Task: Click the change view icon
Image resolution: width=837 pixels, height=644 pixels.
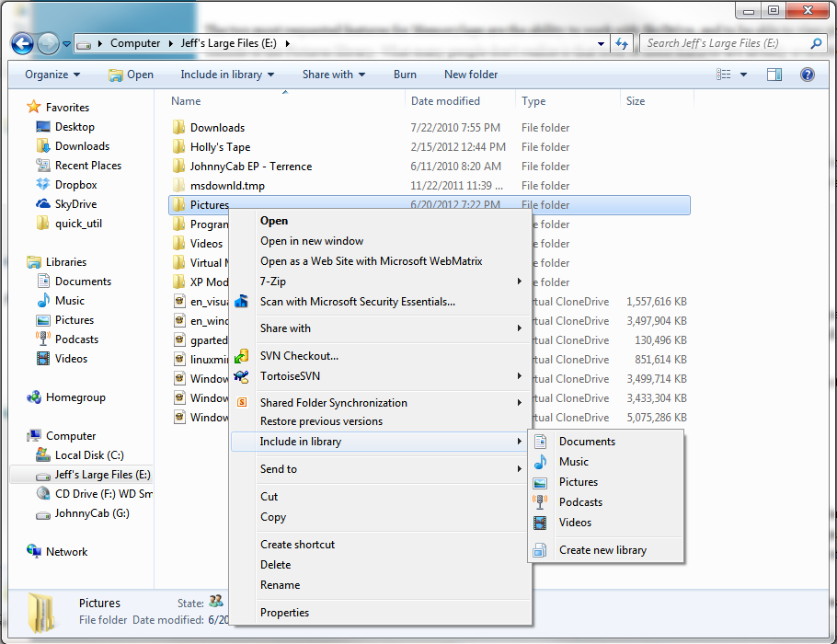Action: click(x=723, y=75)
